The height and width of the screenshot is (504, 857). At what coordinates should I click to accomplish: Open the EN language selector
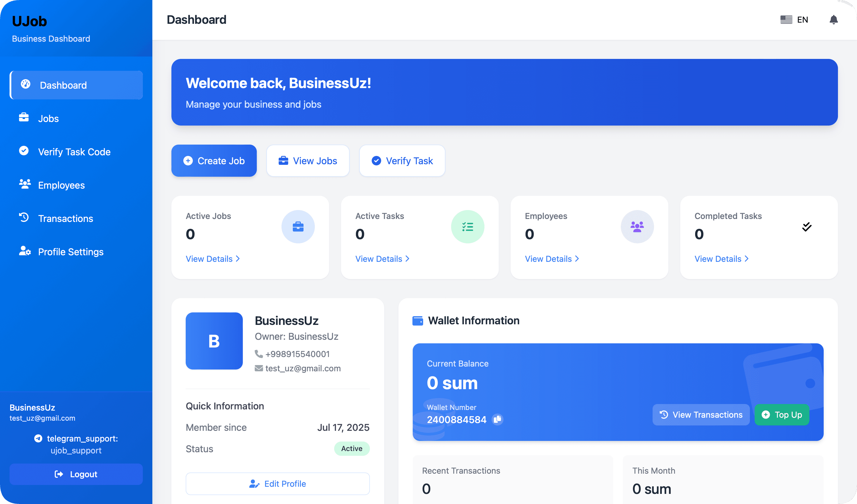794,20
